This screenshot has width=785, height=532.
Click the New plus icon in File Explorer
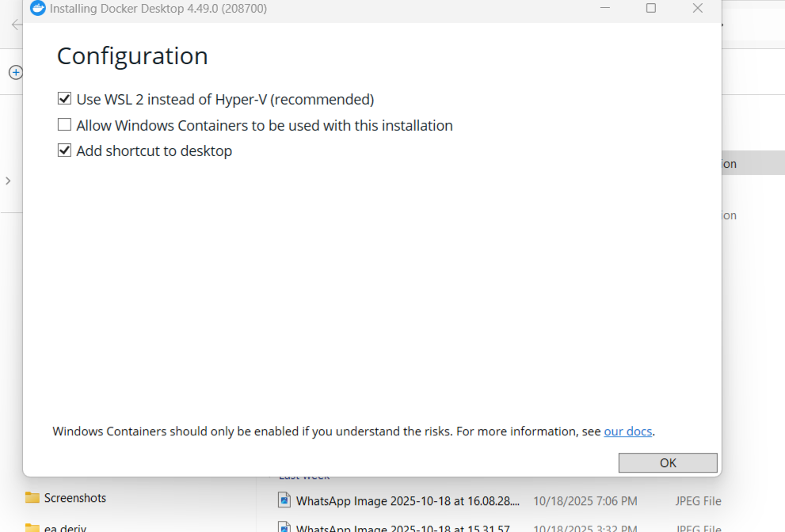click(x=14, y=72)
